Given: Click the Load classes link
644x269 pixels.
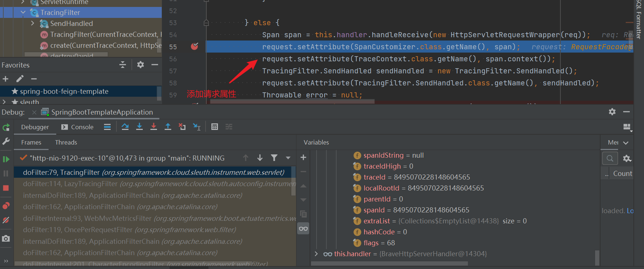Looking at the screenshot, I should pos(630,211).
